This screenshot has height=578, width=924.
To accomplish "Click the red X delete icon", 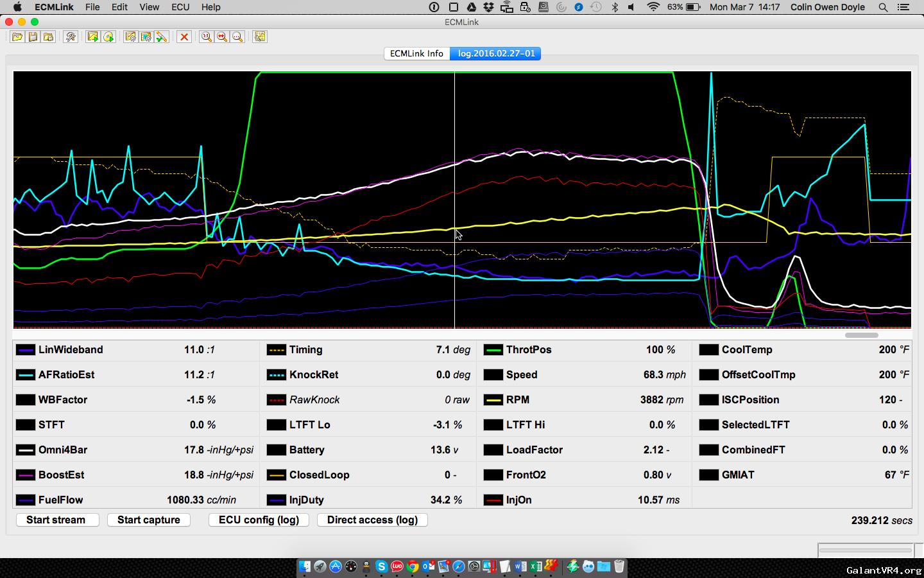I will [184, 37].
